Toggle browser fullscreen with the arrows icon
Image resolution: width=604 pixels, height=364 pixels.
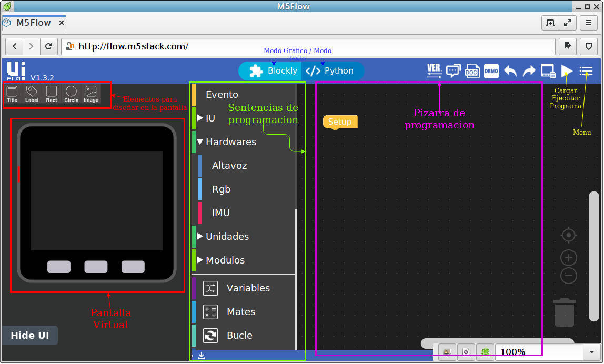point(568,23)
